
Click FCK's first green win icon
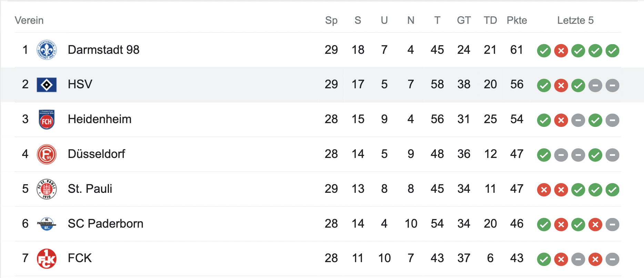coord(544,259)
